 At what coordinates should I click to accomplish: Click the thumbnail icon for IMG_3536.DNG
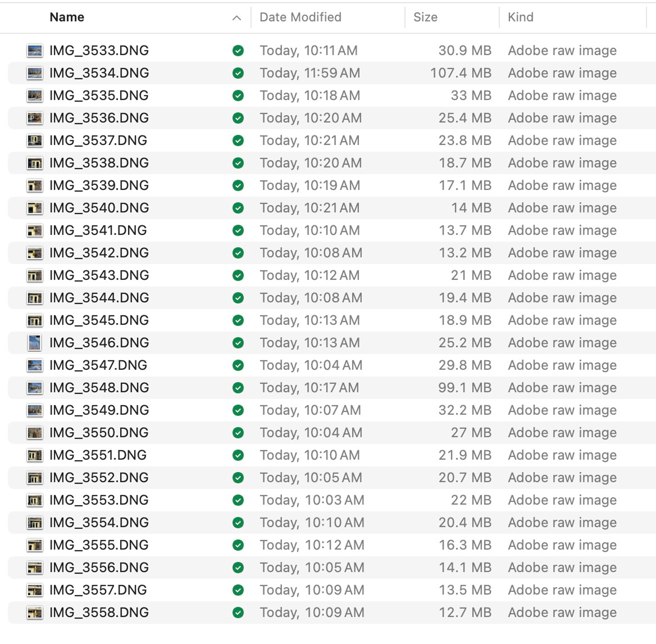(35, 118)
